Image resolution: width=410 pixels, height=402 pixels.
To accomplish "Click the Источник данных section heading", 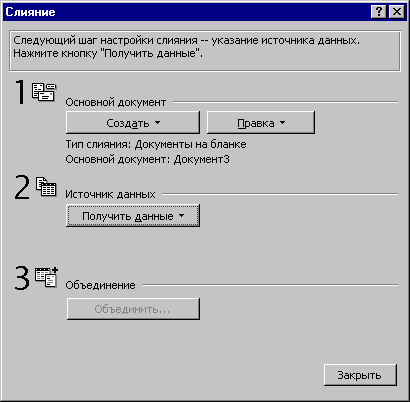I will [x=110, y=194].
